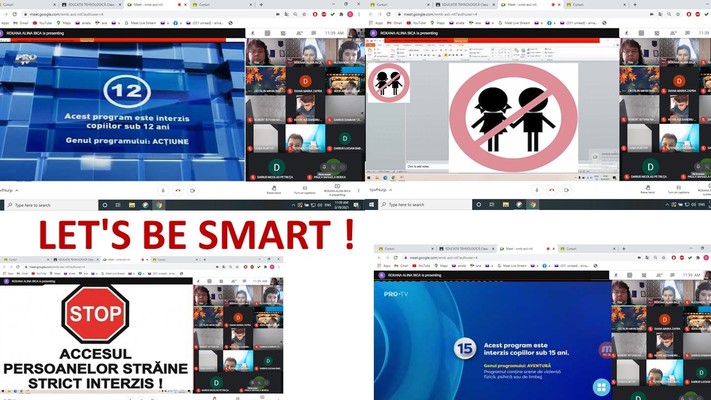
Task: Open Chrome profile avatar in 12-rating screenshot
Action: click(x=350, y=14)
